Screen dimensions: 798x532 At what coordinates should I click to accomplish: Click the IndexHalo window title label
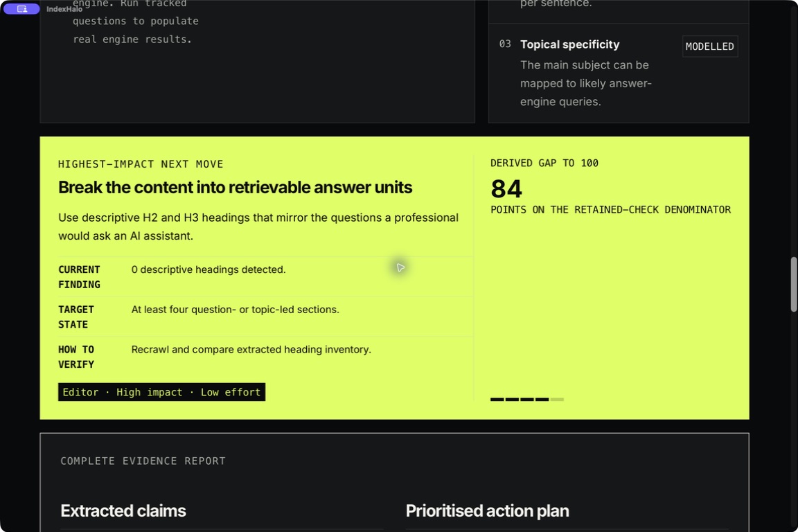pyautogui.click(x=64, y=9)
